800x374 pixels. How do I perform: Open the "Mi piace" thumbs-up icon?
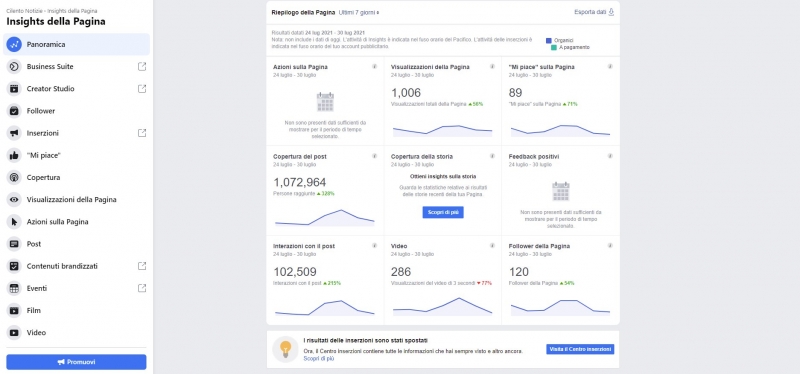point(14,155)
